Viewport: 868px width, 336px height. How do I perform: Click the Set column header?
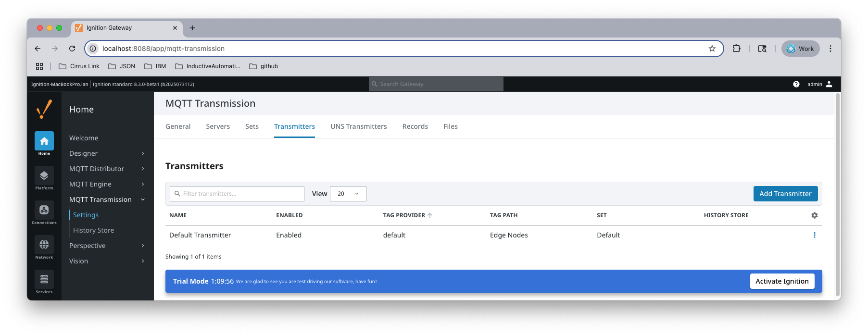[x=602, y=215]
